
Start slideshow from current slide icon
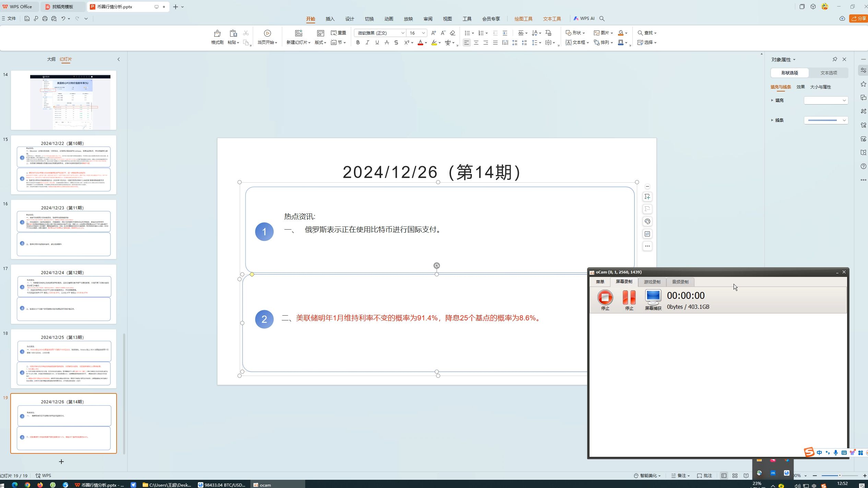click(x=267, y=33)
